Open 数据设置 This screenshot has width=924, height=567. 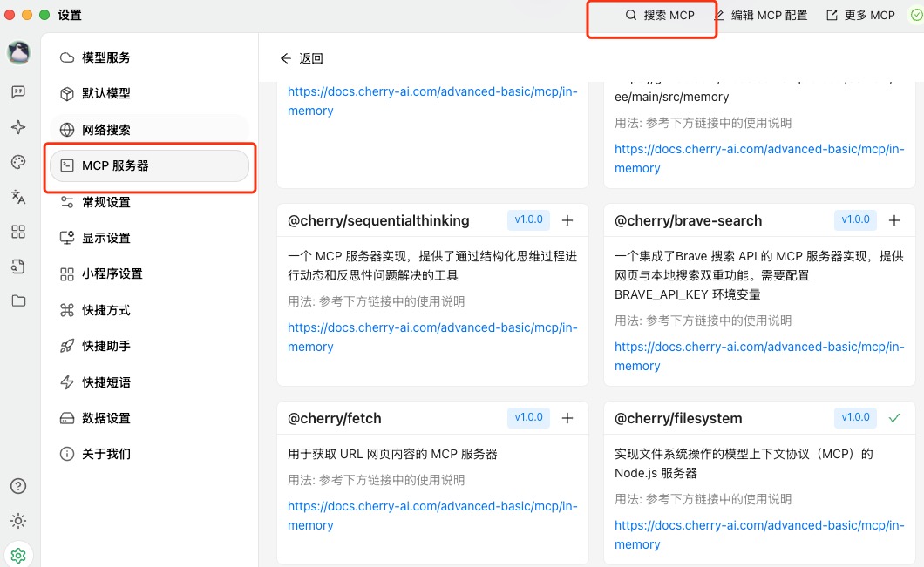pyautogui.click(x=150, y=418)
